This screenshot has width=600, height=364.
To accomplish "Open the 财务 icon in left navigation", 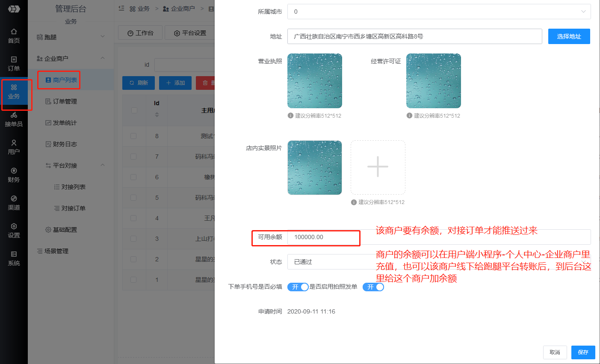I will 14,173.
